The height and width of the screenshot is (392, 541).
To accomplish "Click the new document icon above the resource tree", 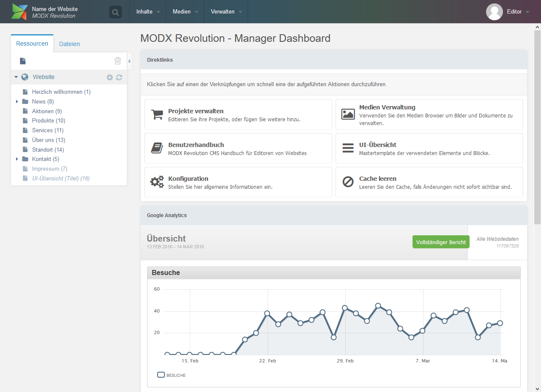I will pos(22,61).
